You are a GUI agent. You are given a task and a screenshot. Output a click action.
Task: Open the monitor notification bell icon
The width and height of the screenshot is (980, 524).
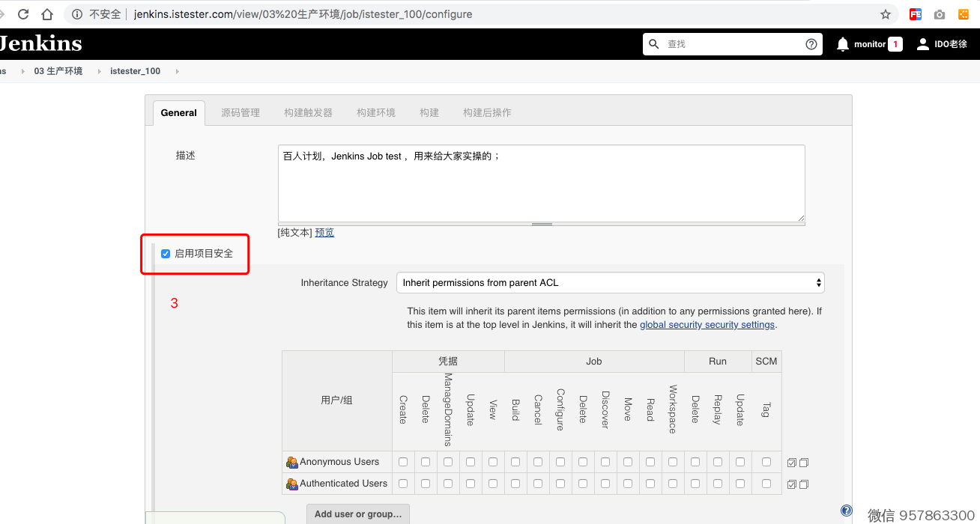pos(843,44)
